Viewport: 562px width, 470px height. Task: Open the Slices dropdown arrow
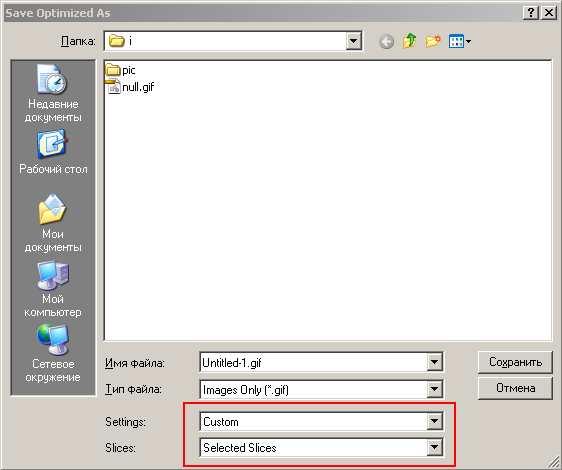click(x=434, y=447)
